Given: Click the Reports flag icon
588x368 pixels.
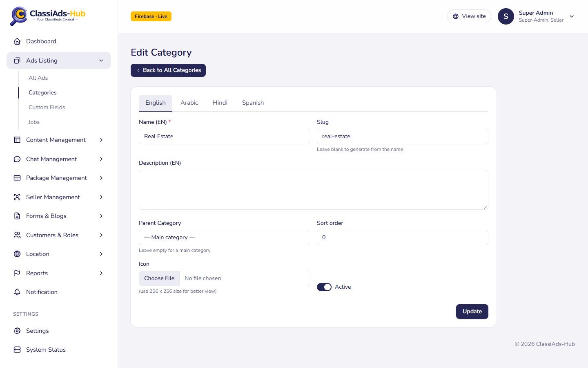Looking at the screenshot, I should tap(17, 273).
